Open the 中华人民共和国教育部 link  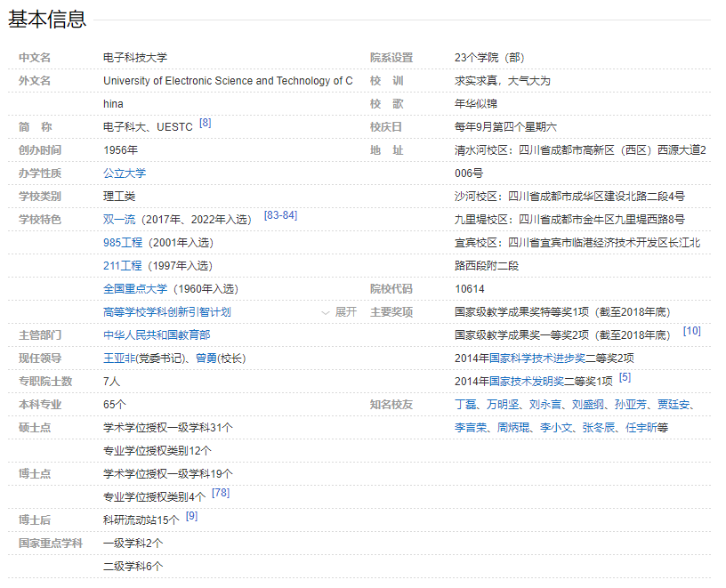pos(157,335)
